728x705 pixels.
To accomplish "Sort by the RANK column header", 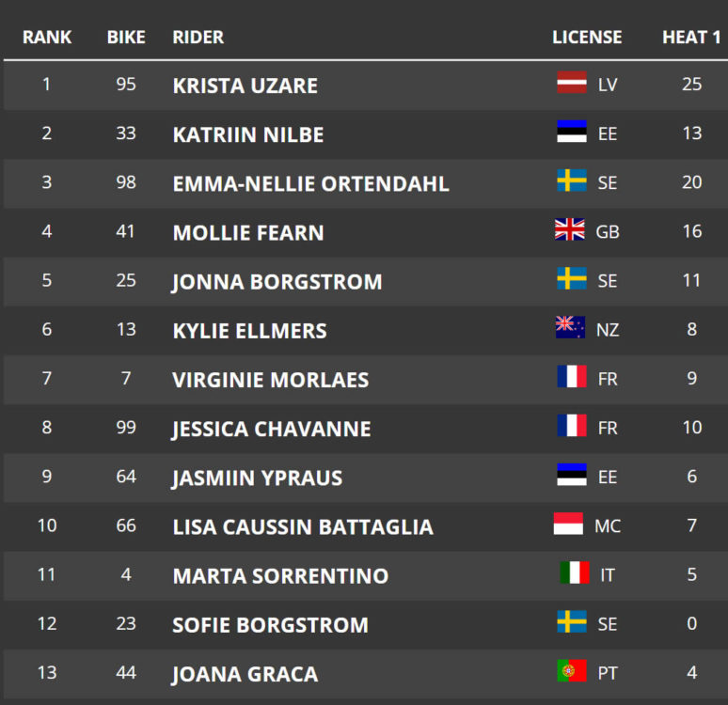I will [x=47, y=37].
